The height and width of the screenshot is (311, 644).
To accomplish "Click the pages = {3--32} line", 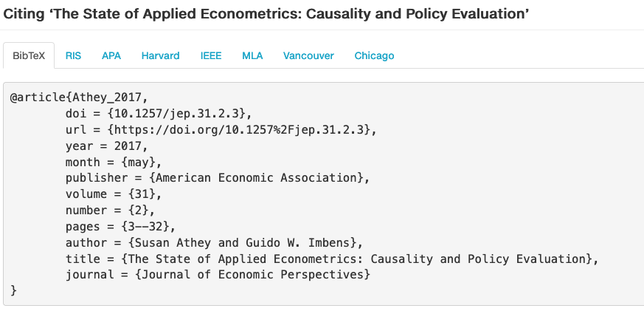I will point(120,227).
